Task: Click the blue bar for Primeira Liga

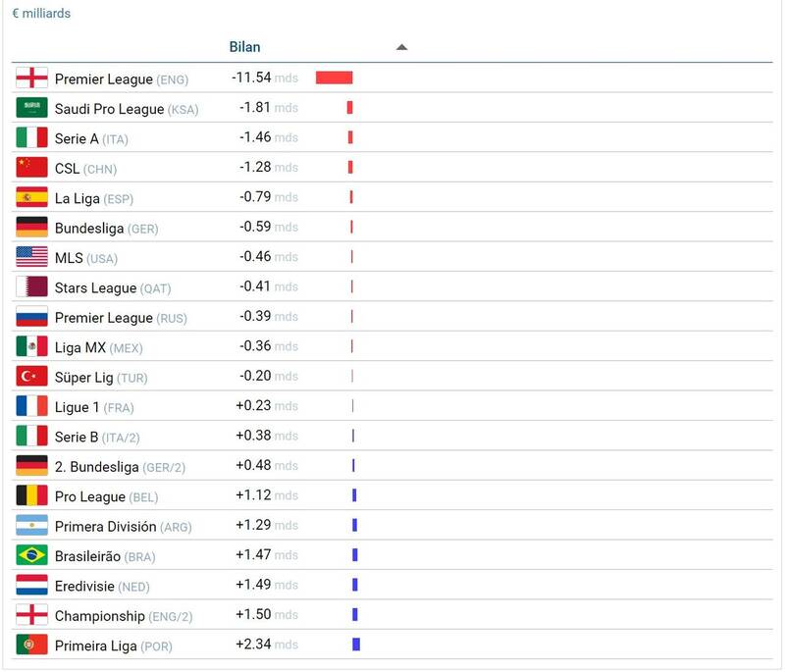Action: coord(356,646)
